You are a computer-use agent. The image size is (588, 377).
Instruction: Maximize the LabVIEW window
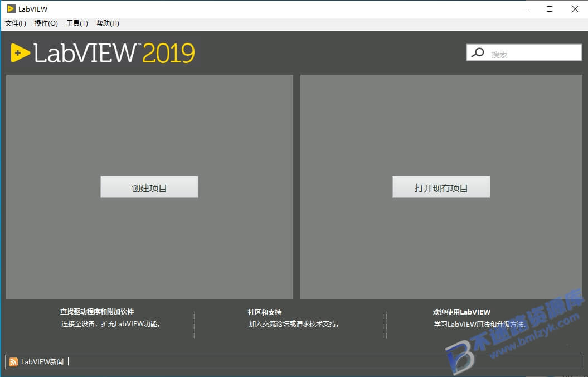coord(550,9)
